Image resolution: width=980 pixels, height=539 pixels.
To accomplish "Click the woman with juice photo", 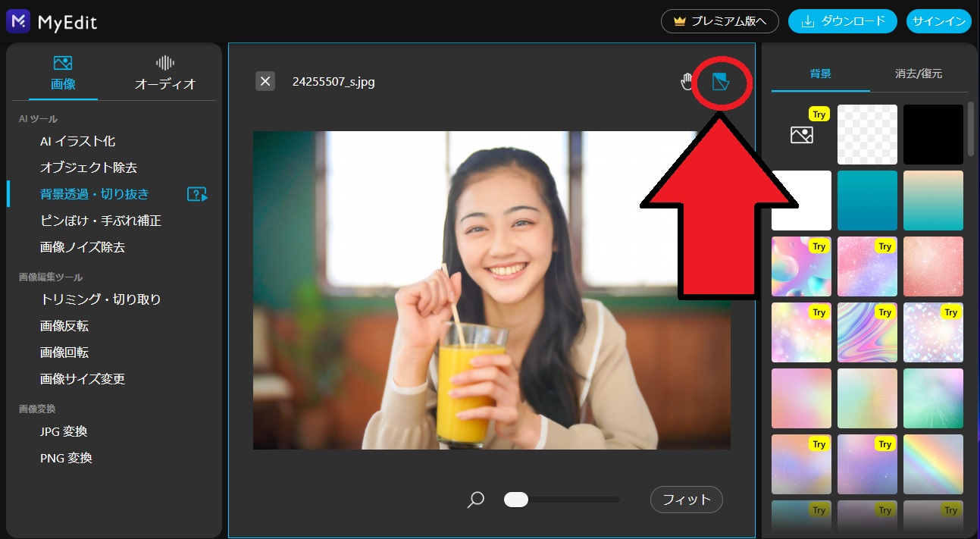I will (x=491, y=290).
